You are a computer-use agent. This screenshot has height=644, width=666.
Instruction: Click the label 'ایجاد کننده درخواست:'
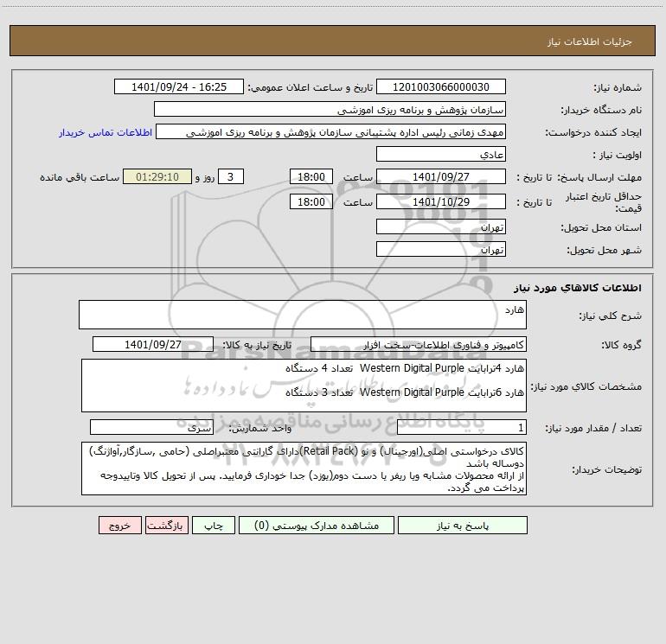coord(593,132)
